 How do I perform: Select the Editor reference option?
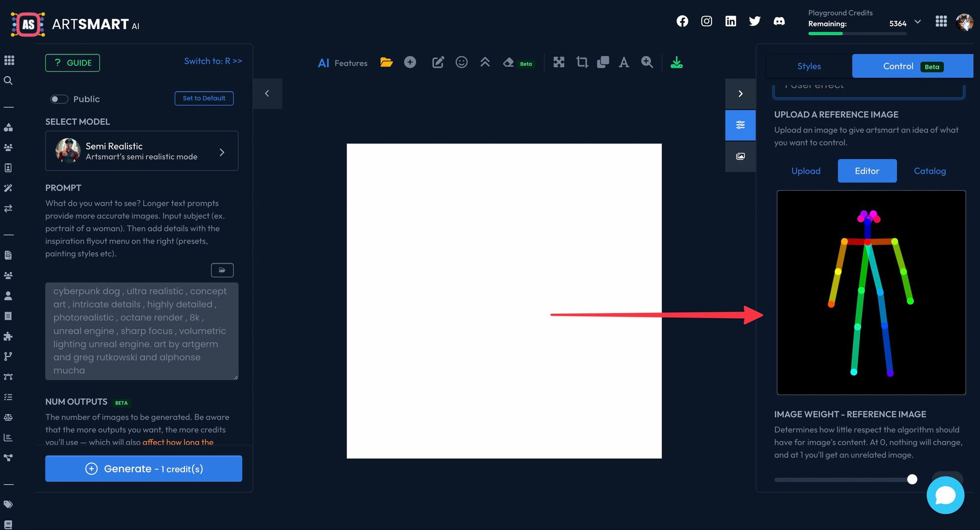point(867,171)
